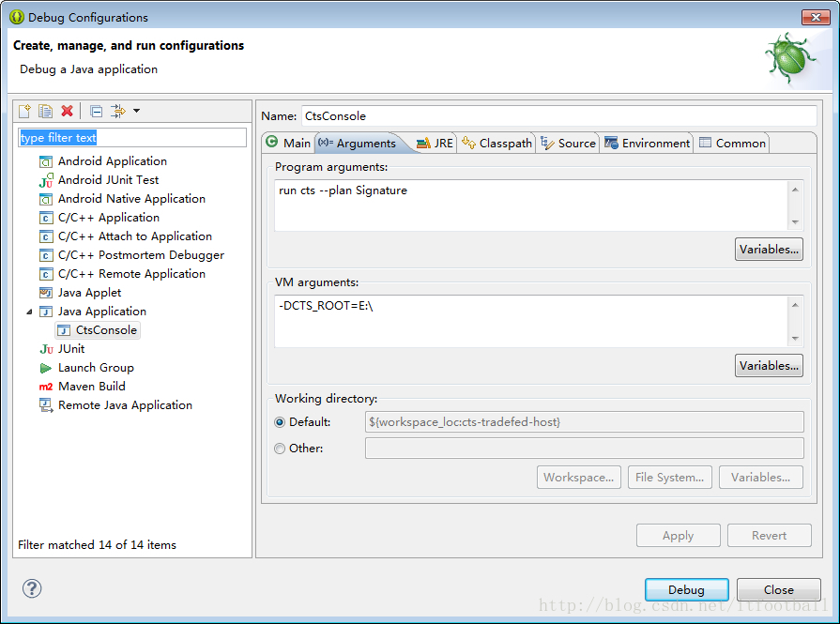The width and height of the screenshot is (840, 624).
Task: Switch to the Classpath tab
Action: click(496, 144)
